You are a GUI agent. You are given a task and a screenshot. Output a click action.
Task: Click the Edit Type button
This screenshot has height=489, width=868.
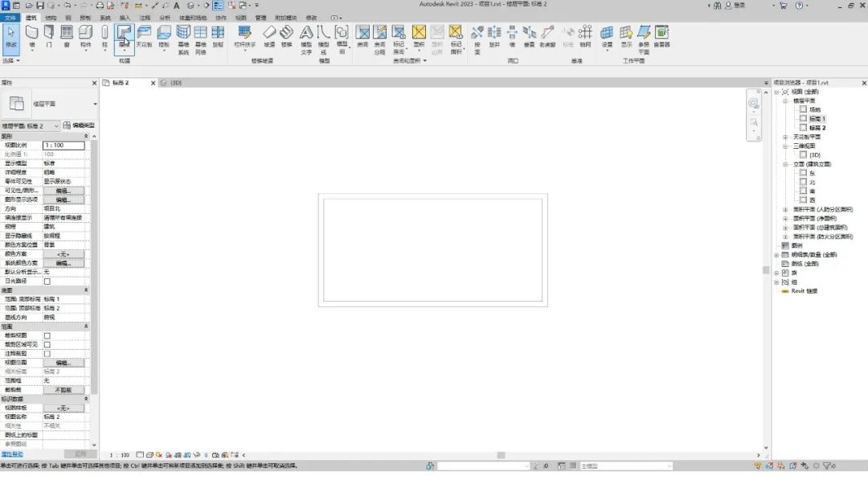click(79, 125)
